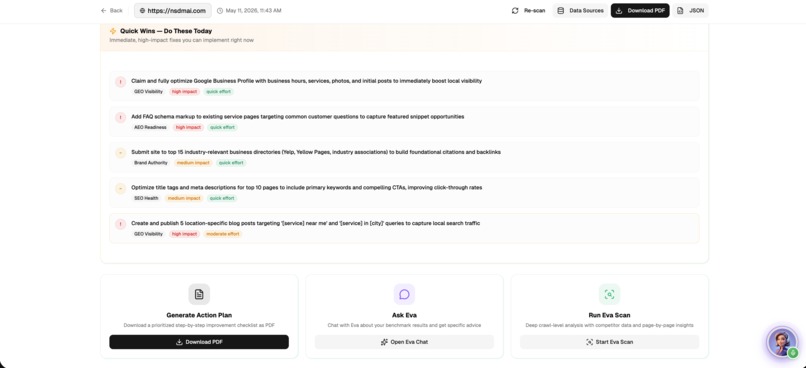Start Eva Scan
The width and height of the screenshot is (806, 368).
tap(609, 342)
